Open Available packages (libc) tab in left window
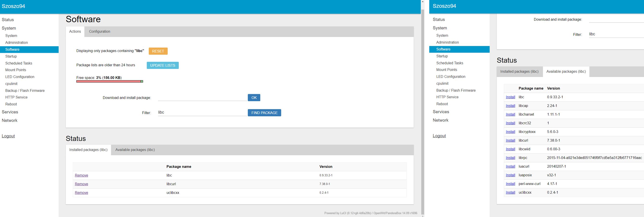The width and height of the screenshot is (644, 217). click(135, 150)
